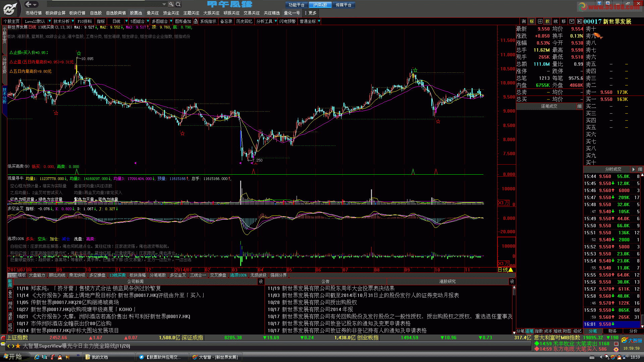
Task: Click the yellow gear icon in ticker
Action: (616, 349)
